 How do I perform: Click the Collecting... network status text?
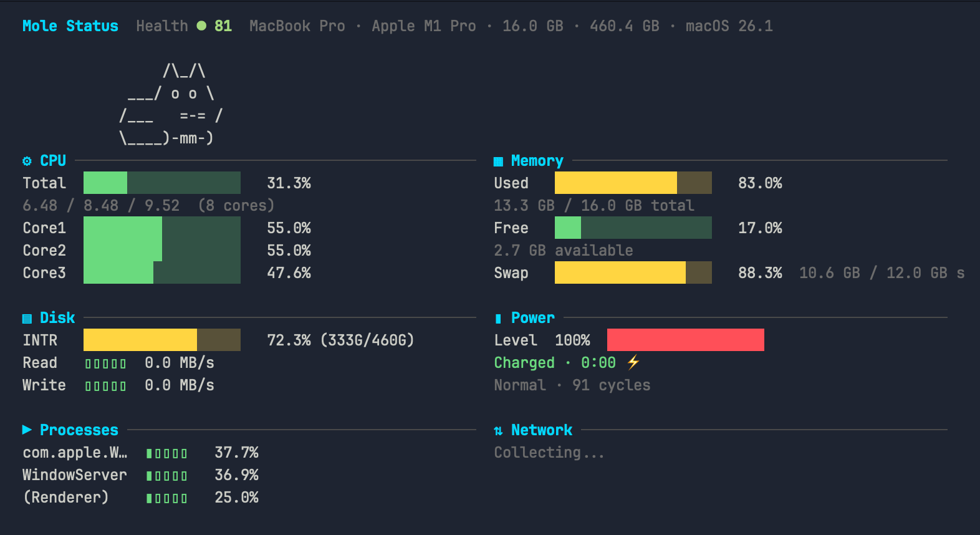(549, 453)
